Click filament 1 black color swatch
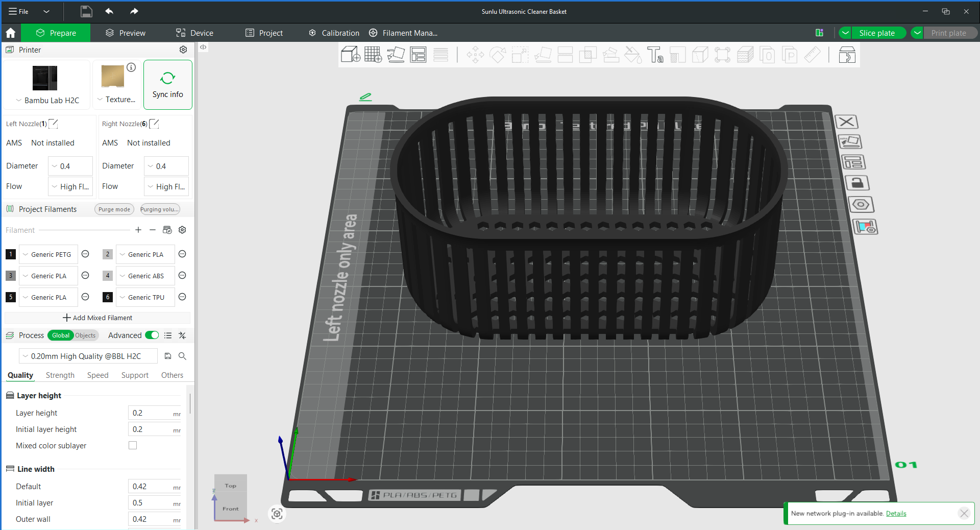The image size is (980, 530). click(11, 254)
